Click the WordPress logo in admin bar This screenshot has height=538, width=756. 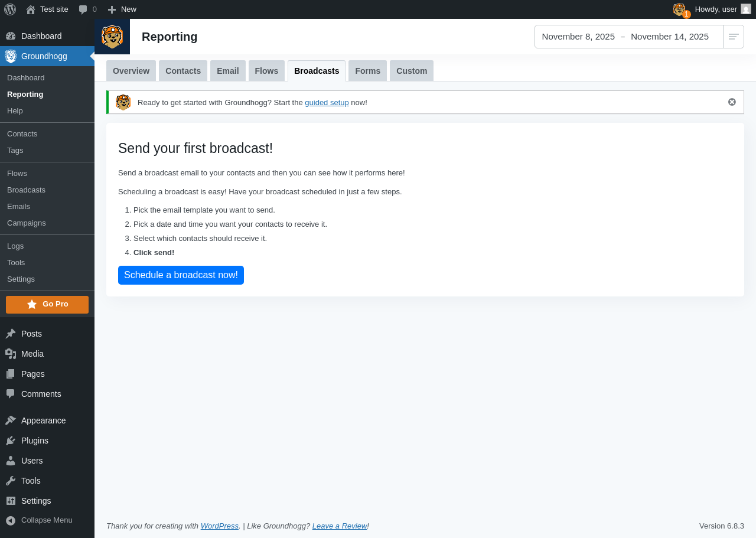tap(10, 9)
